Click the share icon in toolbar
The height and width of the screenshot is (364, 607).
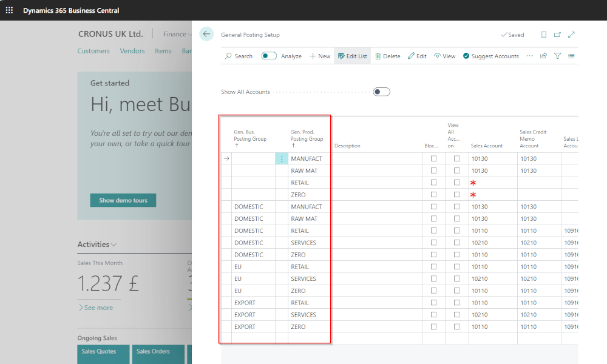pyautogui.click(x=544, y=56)
